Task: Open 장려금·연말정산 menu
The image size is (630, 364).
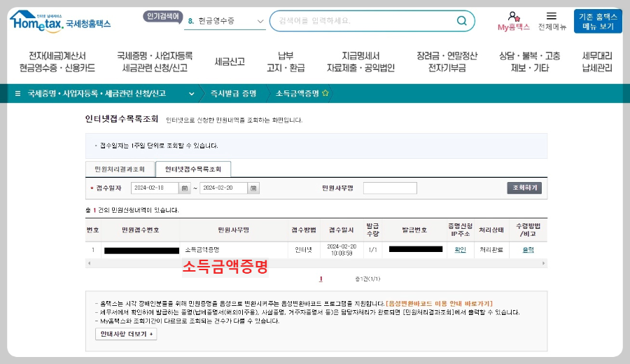Action: point(447,62)
